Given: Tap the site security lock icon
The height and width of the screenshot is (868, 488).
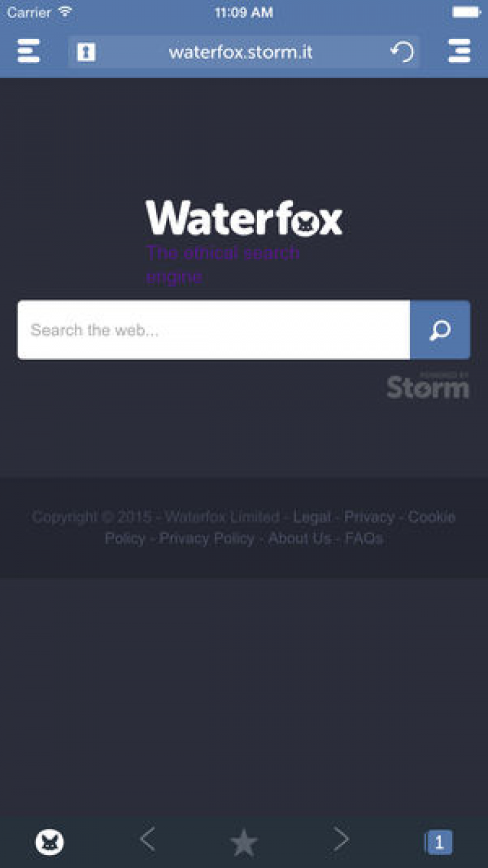Looking at the screenshot, I should pyautogui.click(x=87, y=52).
